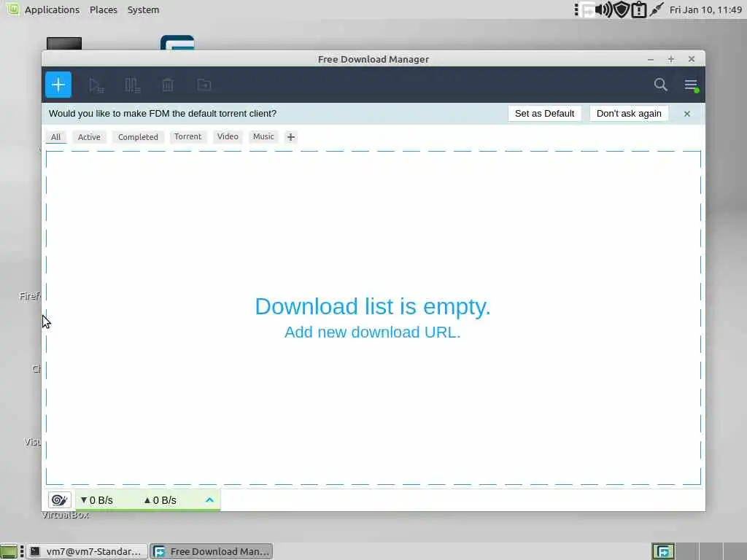Click the download speed 0 B/s indicator
Viewport: 747px width, 560px height.
[97, 500]
